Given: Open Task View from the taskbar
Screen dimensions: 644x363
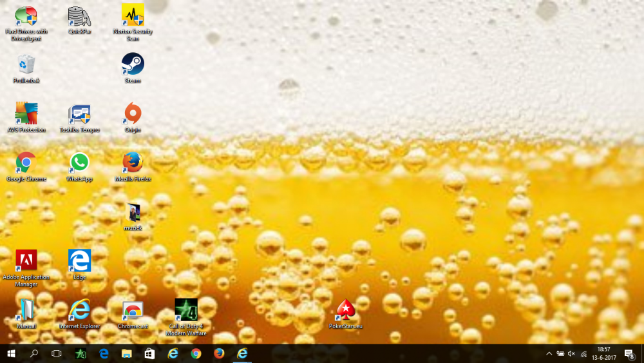Looking at the screenshot, I should [56, 353].
